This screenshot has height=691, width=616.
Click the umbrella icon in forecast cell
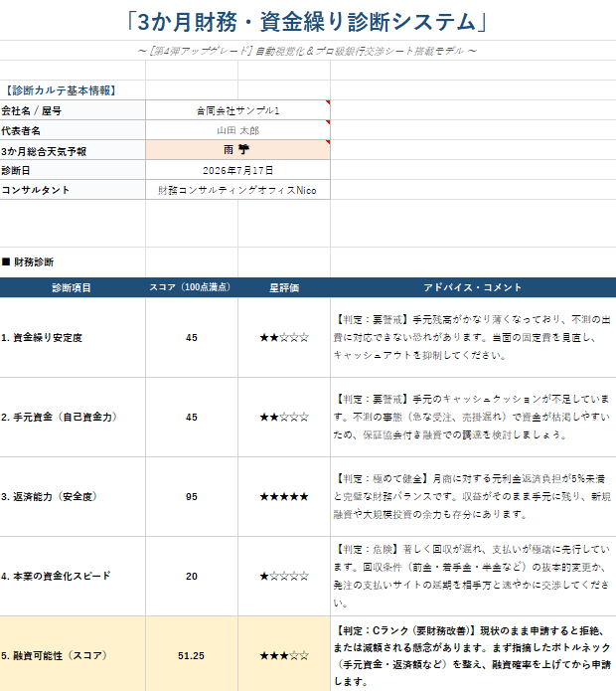pos(243,150)
